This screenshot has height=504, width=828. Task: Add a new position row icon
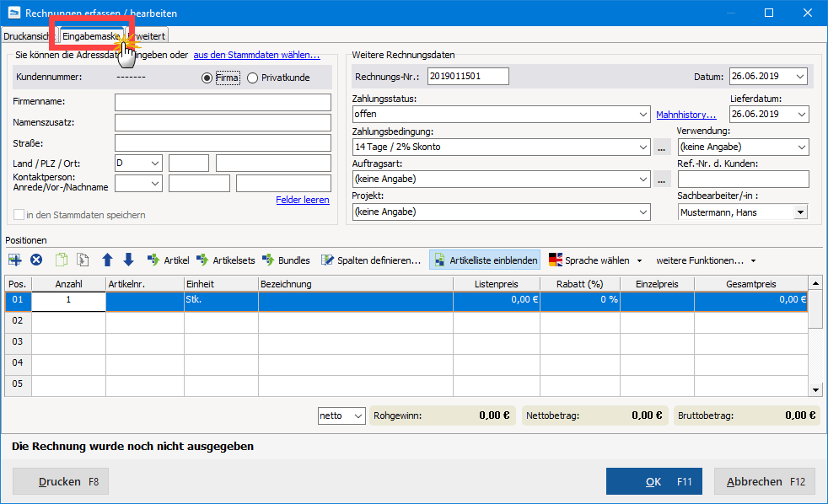(x=15, y=260)
